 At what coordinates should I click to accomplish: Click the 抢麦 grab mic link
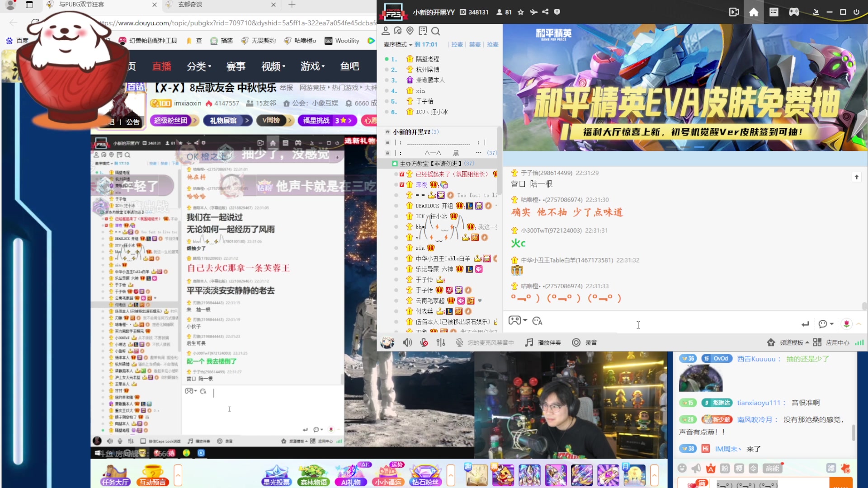492,44
